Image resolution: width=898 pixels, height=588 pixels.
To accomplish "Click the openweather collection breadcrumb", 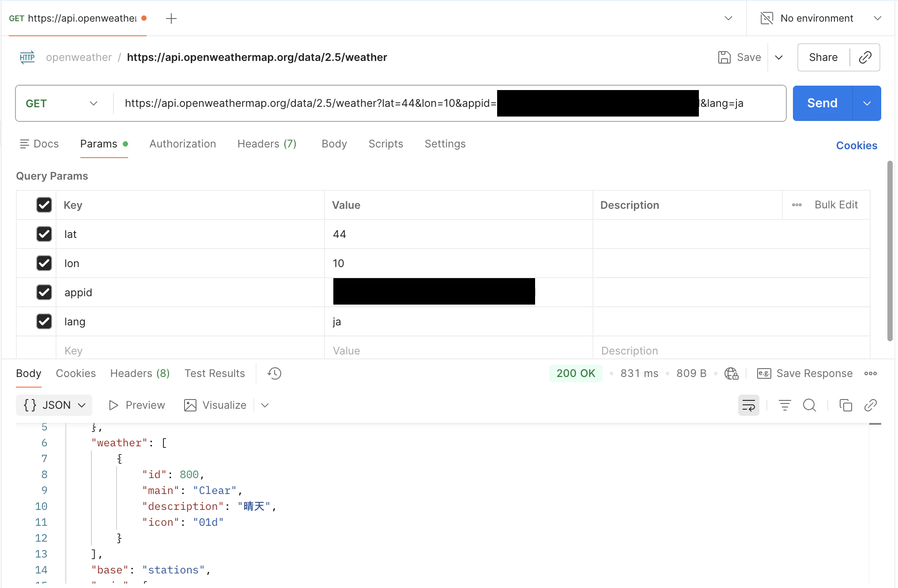I will pyautogui.click(x=79, y=57).
